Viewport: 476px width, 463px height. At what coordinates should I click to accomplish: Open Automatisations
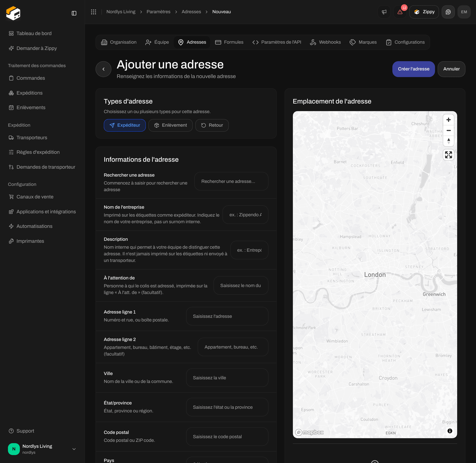pos(42,226)
